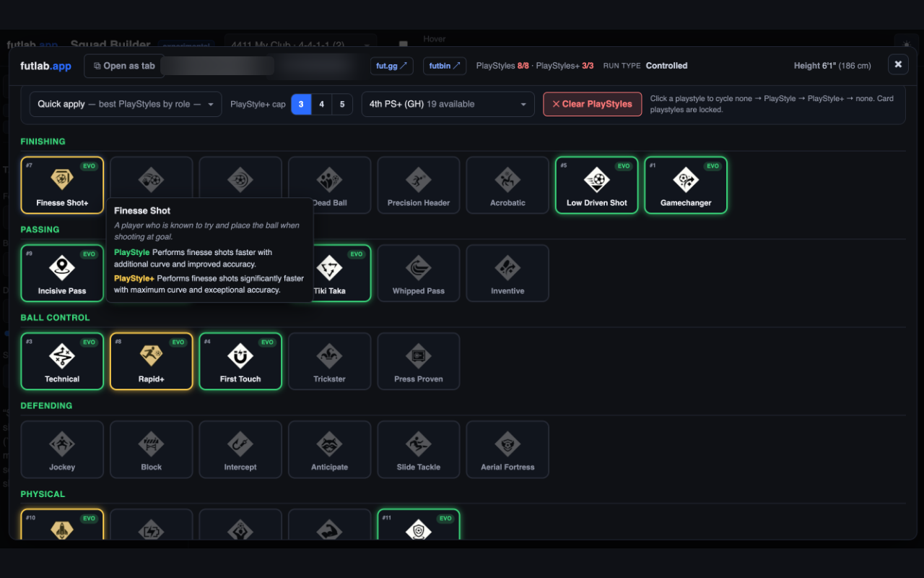Click the Controlled run type value

pyautogui.click(x=666, y=66)
